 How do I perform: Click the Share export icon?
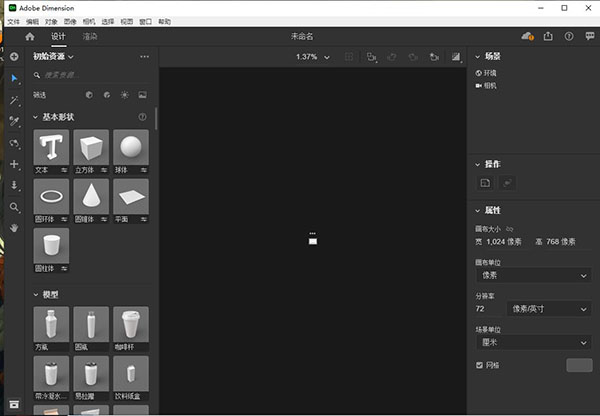(x=548, y=37)
